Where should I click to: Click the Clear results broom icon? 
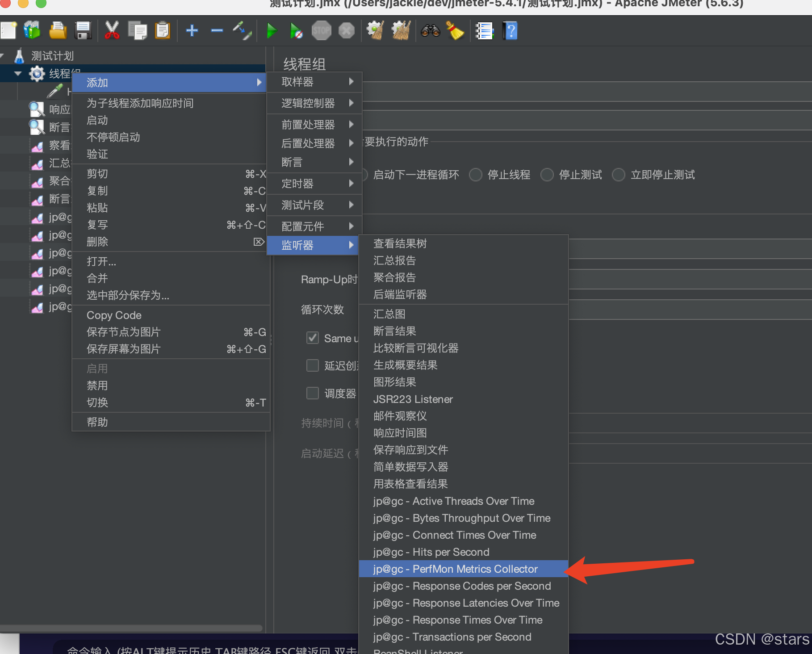point(375,30)
